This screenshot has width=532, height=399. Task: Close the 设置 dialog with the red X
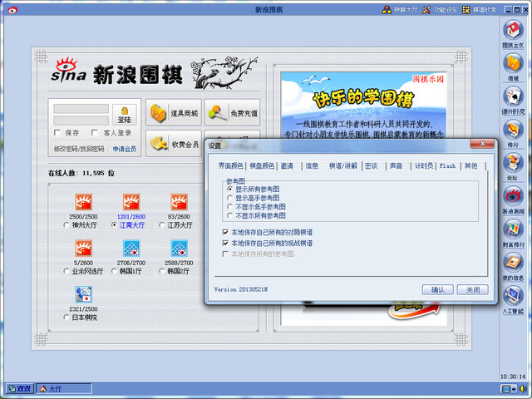(x=482, y=144)
